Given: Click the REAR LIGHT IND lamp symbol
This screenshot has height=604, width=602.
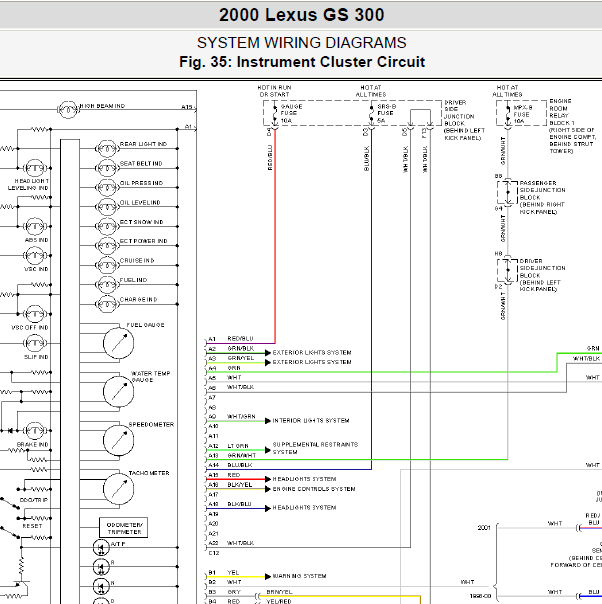Looking at the screenshot, I should tap(107, 149).
